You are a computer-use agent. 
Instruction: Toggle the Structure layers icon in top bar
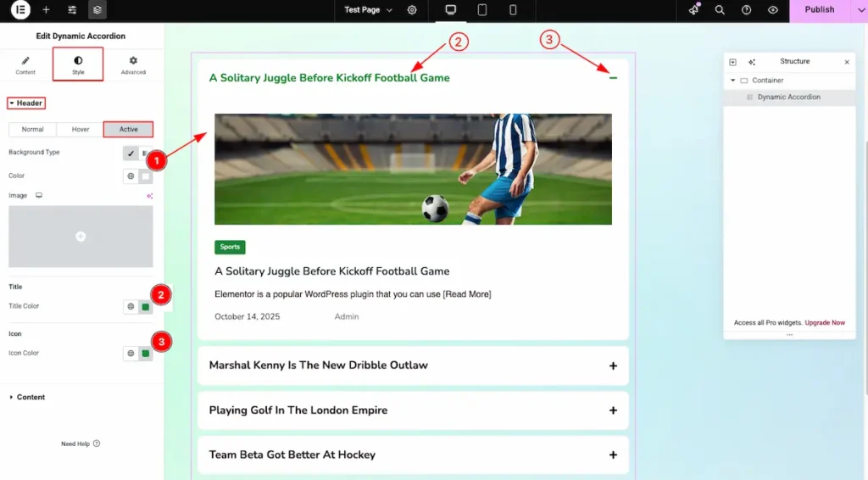[x=97, y=10]
